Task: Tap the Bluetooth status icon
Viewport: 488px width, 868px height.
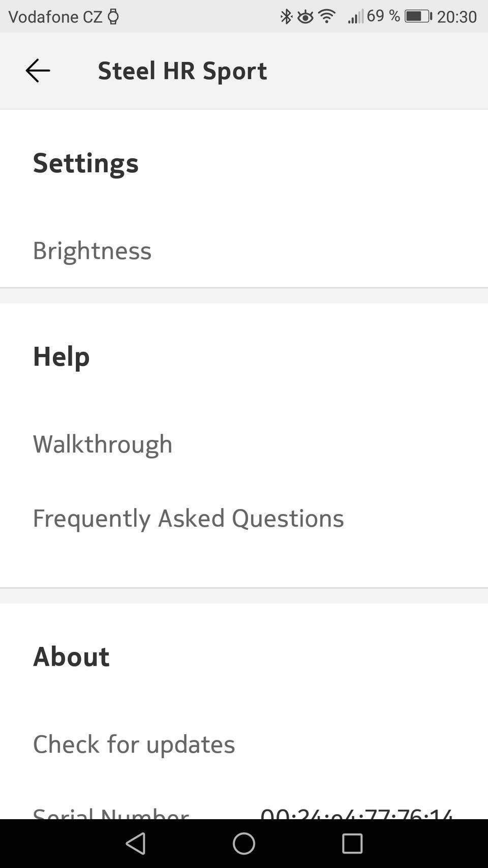Action: [x=286, y=17]
